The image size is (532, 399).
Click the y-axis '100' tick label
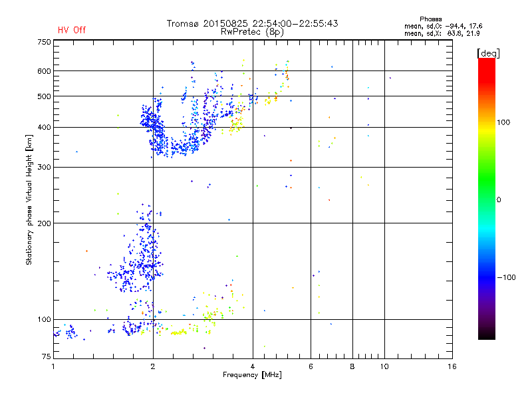(x=44, y=320)
